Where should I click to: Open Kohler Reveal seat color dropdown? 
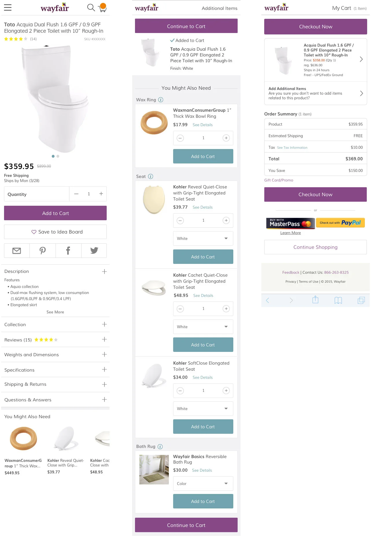pos(203,238)
